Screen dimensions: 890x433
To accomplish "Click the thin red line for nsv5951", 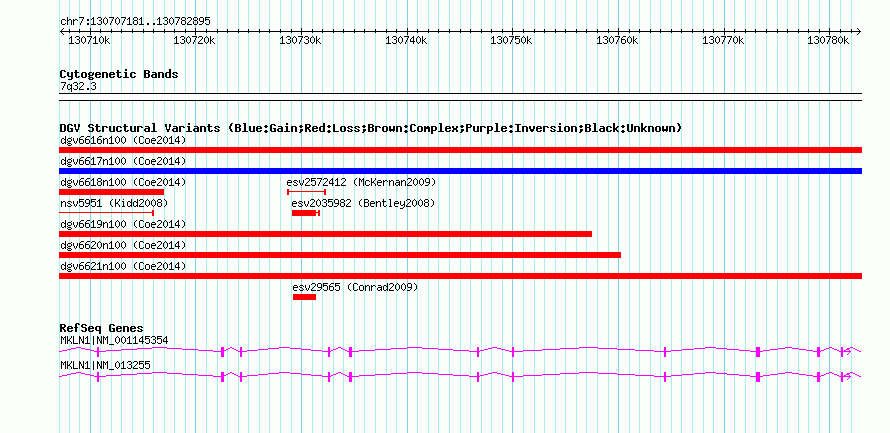I will (x=107, y=213).
